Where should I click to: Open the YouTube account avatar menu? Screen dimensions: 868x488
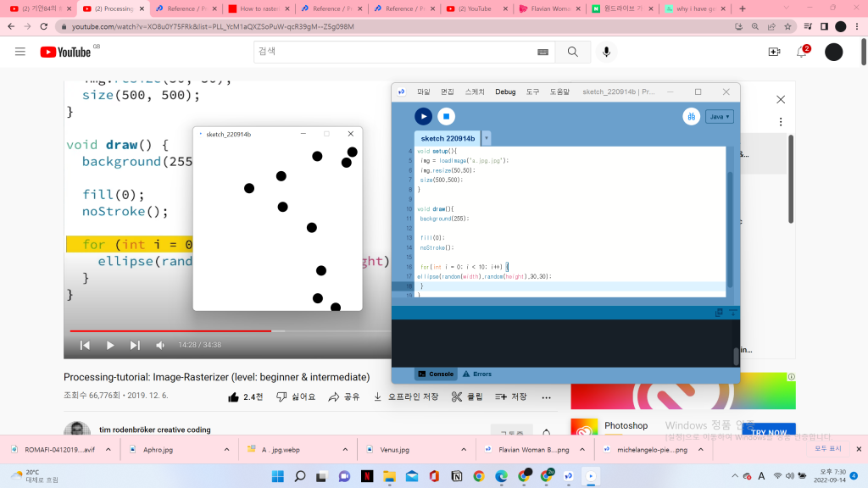834,52
